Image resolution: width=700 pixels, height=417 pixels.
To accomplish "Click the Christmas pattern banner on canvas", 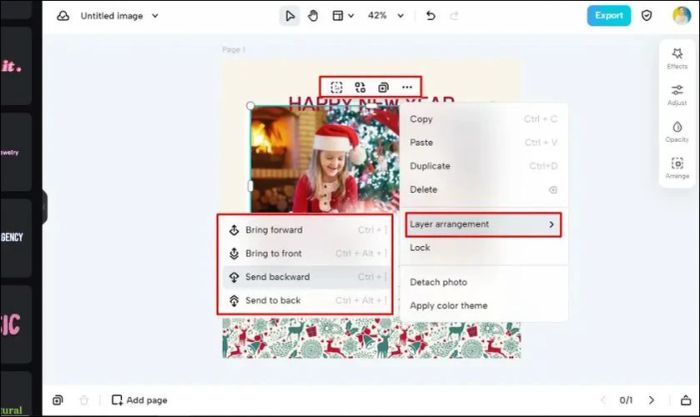I will click(x=371, y=338).
